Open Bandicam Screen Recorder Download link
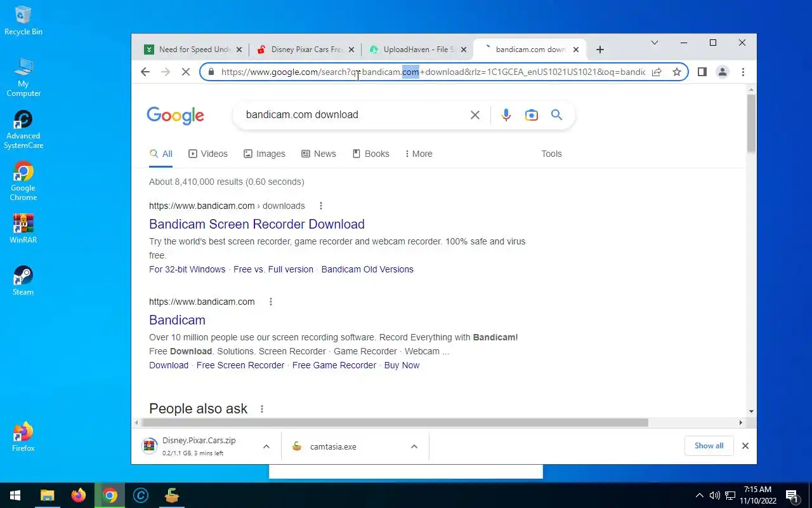Screen dimensions: 812x508 pyautogui.click(x=257, y=224)
